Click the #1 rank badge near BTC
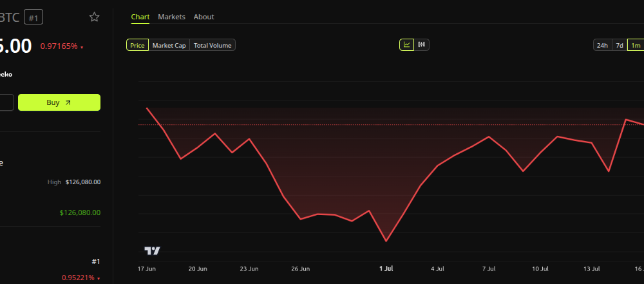The width and height of the screenshot is (644, 284). (x=33, y=17)
